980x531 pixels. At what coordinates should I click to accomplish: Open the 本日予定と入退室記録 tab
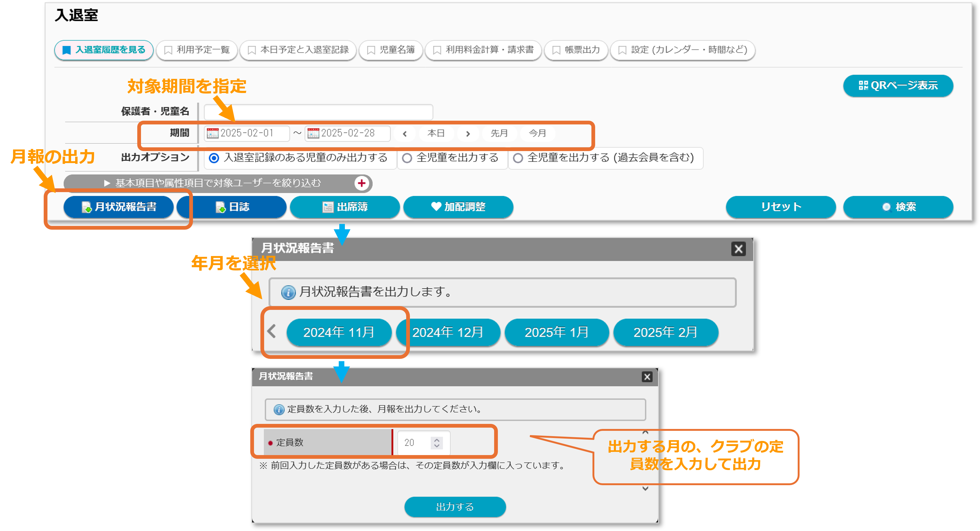coord(298,50)
